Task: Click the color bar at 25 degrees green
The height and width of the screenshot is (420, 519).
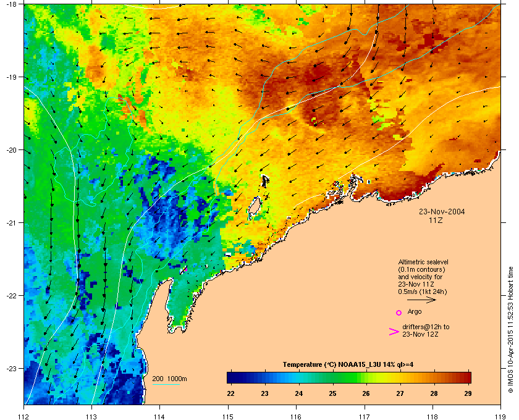Action: 332,377
